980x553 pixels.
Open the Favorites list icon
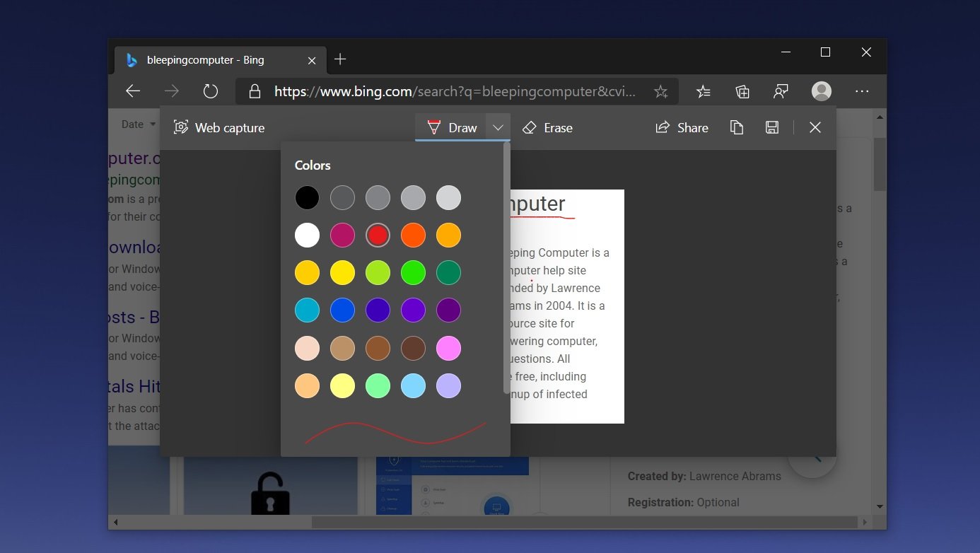tap(703, 91)
